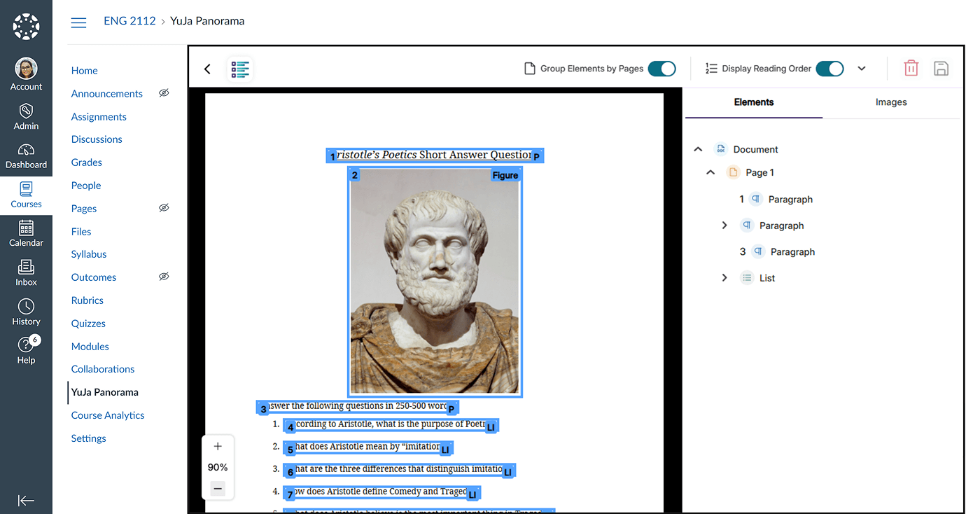Collapse the Page 1 tree node
This screenshot has width=980, height=514.
(710, 172)
